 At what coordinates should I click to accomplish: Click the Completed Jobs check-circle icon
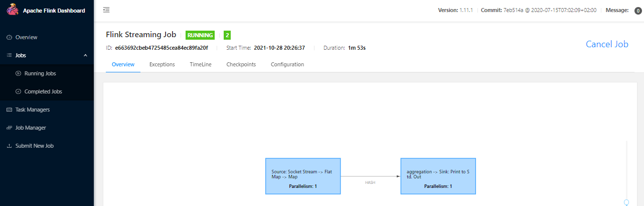[x=19, y=91]
